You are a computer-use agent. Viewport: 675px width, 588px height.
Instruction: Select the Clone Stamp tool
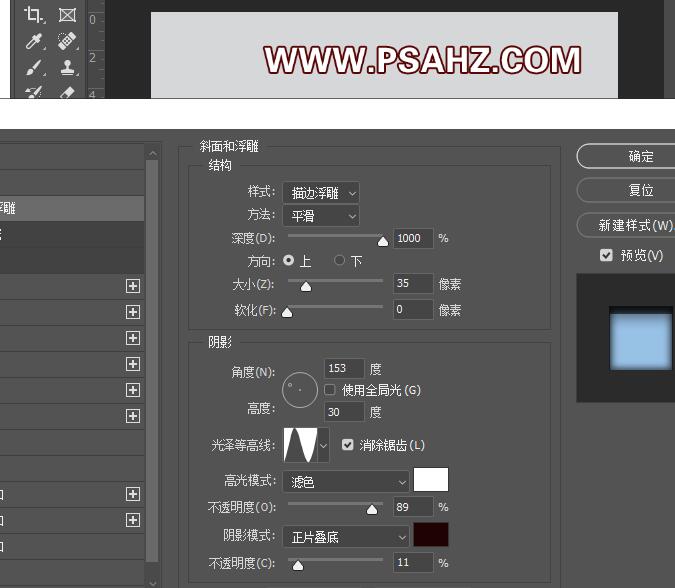pyautogui.click(x=67, y=68)
